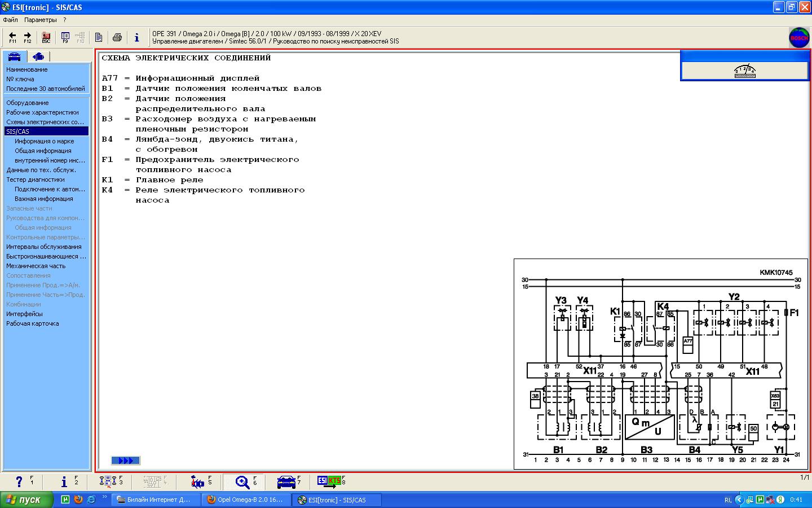Select Интервалы обслуживания item
The height and width of the screenshot is (508, 812).
pyautogui.click(x=44, y=247)
